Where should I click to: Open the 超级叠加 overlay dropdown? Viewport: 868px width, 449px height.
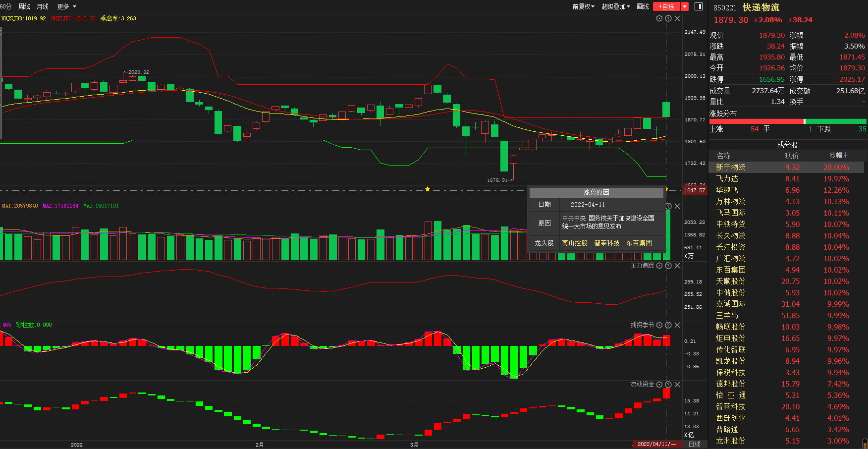coord(616,6)
